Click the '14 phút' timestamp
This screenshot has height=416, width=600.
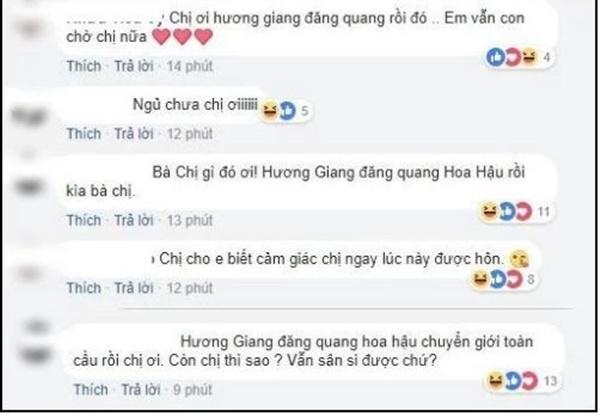pos(190,66)
